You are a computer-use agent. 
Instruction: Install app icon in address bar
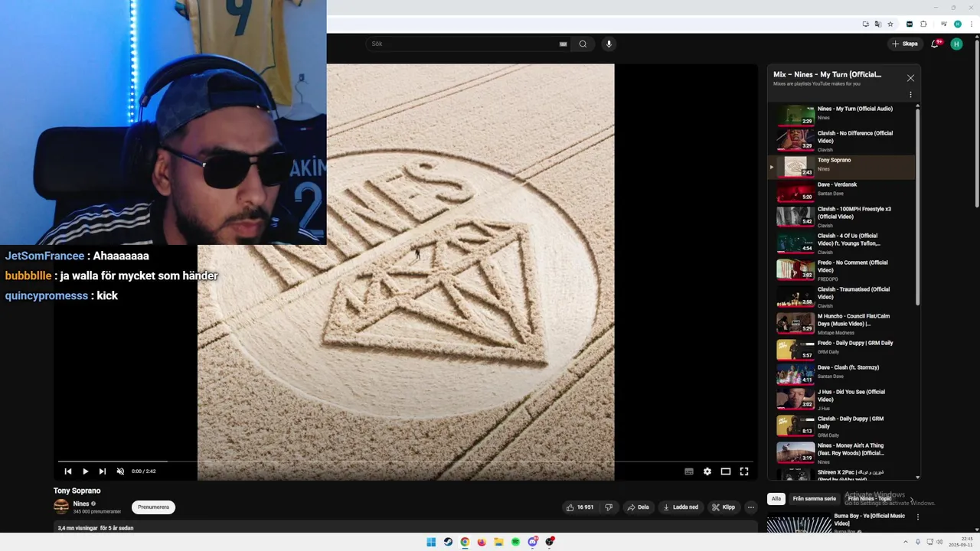pyautogui.click(x=866, y=24)
